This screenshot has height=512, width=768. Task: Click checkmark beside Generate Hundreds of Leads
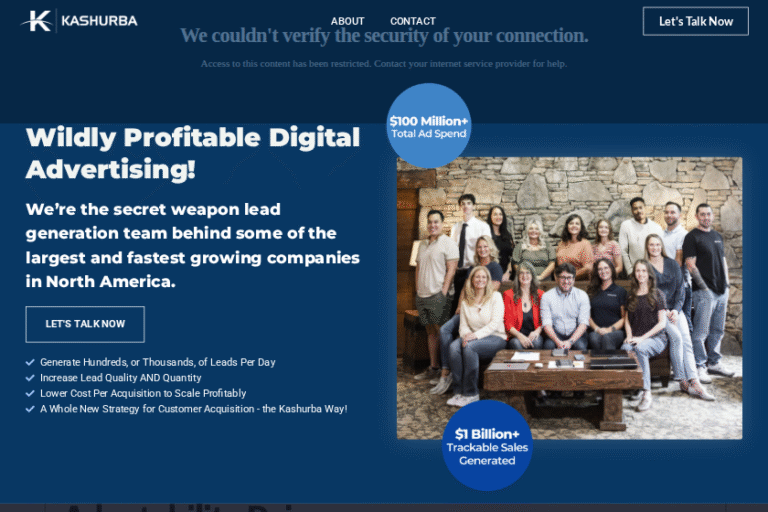(30, 362)
